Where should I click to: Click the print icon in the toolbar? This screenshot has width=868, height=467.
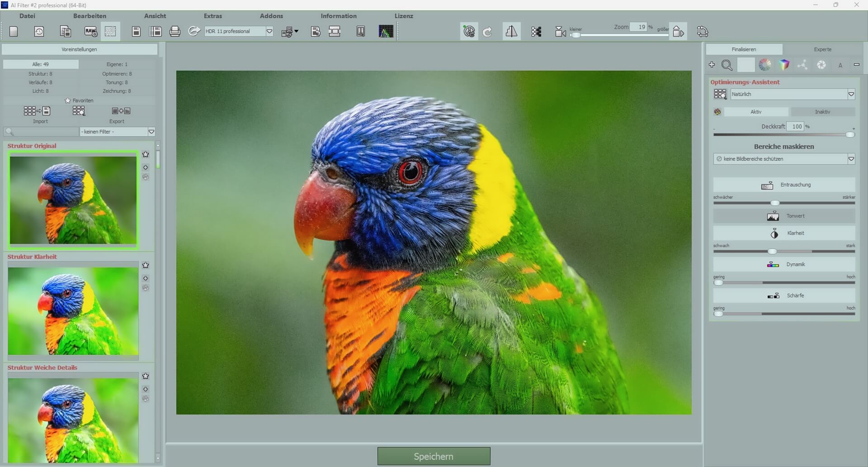pyautogui.click(x=175, y=31)
